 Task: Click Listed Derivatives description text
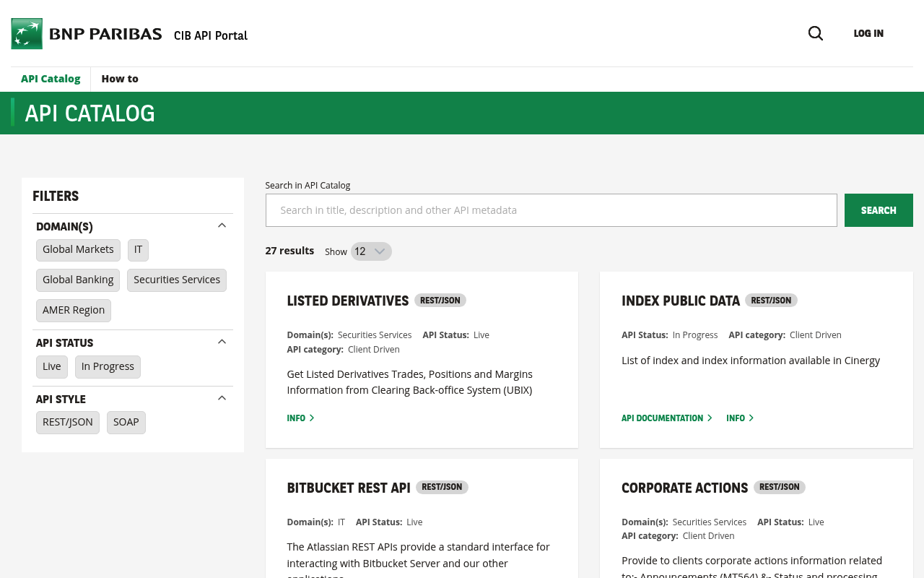pyautogui.click(x=410, y=382)
